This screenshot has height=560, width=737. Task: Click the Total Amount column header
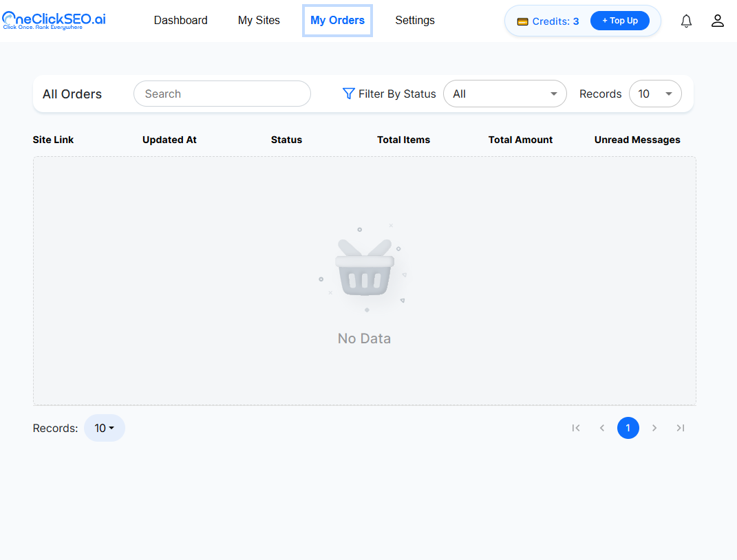520,140
